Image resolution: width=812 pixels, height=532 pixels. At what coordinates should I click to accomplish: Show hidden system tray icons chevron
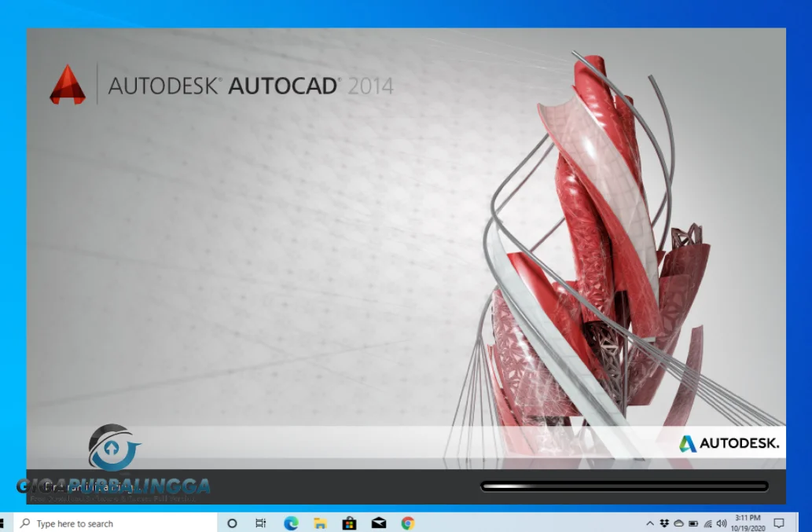click(x=650, y=523)
